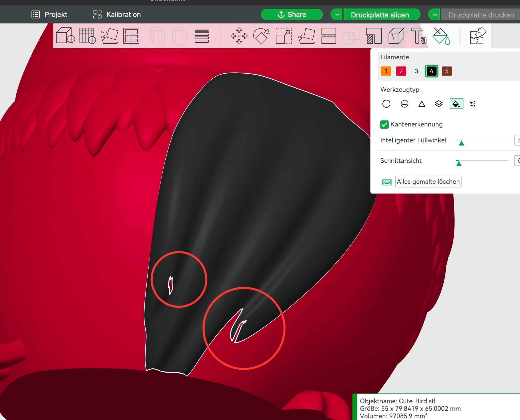Choose orange filament color 1
Image resolution: width=520 pixels, height=420 pixels.
[386, 71]
